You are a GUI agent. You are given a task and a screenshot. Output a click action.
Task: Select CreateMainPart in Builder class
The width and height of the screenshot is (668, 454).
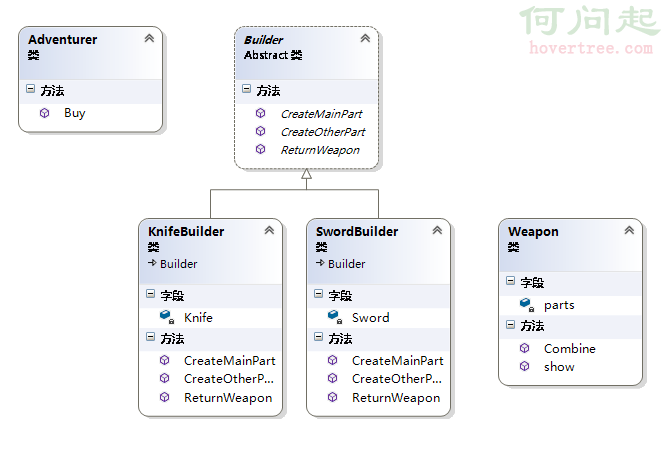[321, 114]
